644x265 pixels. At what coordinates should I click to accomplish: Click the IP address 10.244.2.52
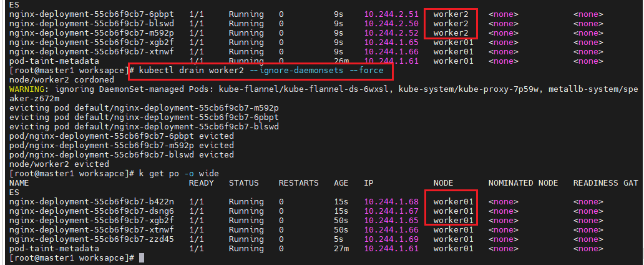[391, 33]
